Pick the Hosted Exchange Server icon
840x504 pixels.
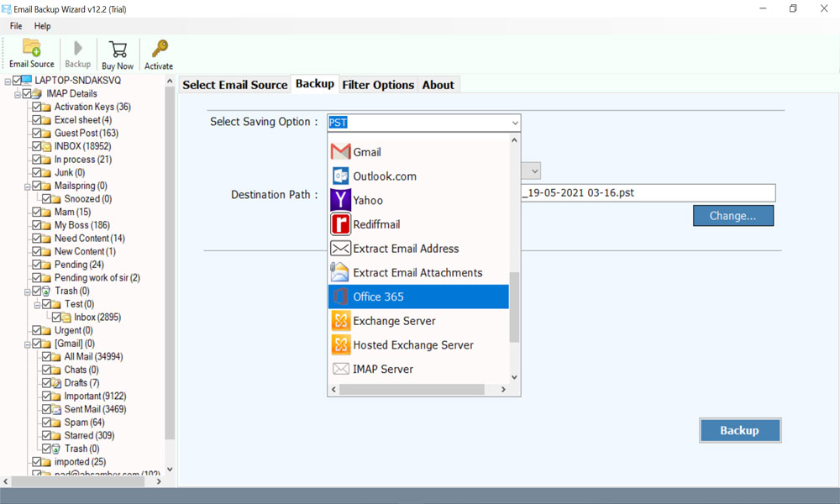tap(341, 345)
